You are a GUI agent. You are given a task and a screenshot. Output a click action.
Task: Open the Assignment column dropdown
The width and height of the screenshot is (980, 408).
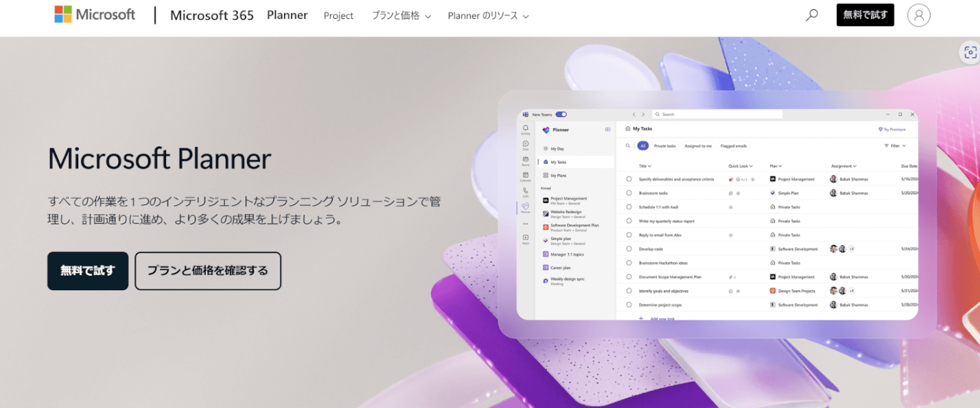843,166
